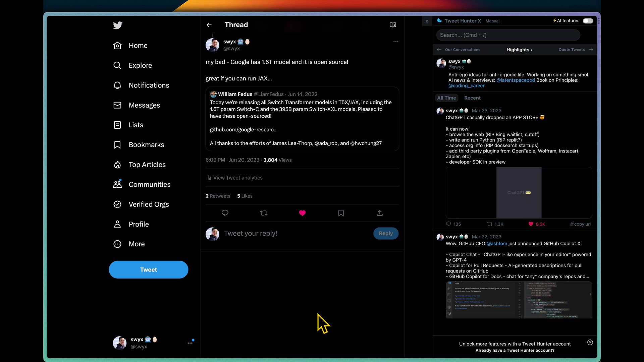
Task: Click Unlock more features with Tweet Hunter account
Action: (x=515, y=344)
